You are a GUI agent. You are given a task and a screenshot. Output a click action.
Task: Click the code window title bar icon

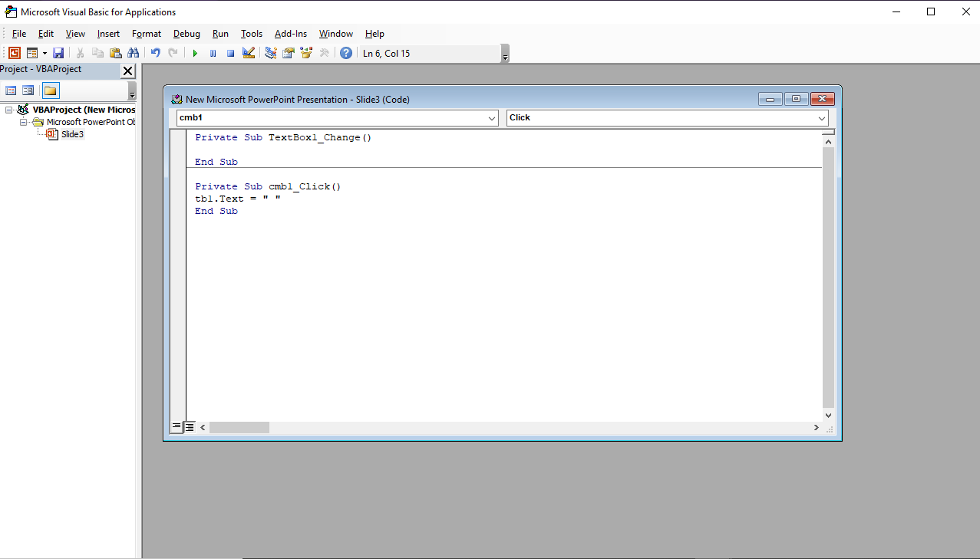(x=177, y=99)
